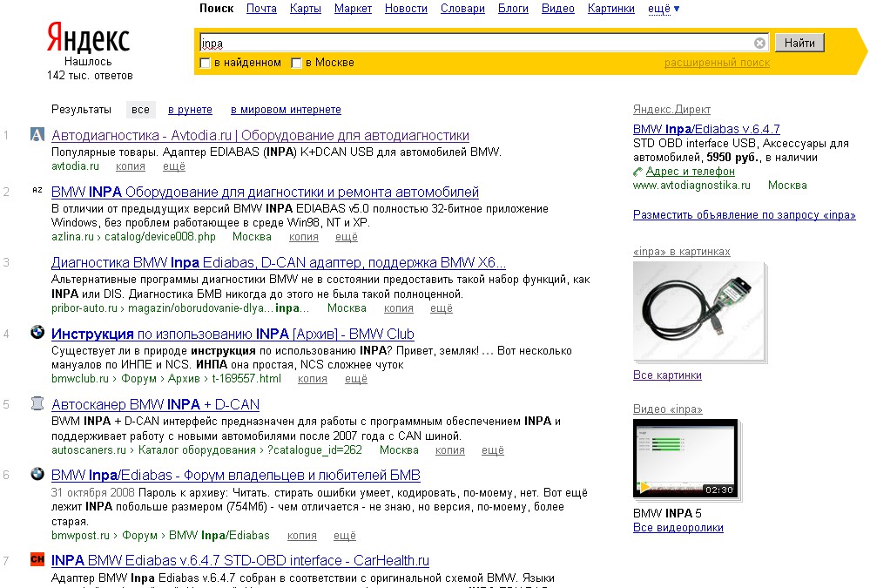
Task: Click the azlina.ru AZ favicon on result 2
Action: coord(37,191)
